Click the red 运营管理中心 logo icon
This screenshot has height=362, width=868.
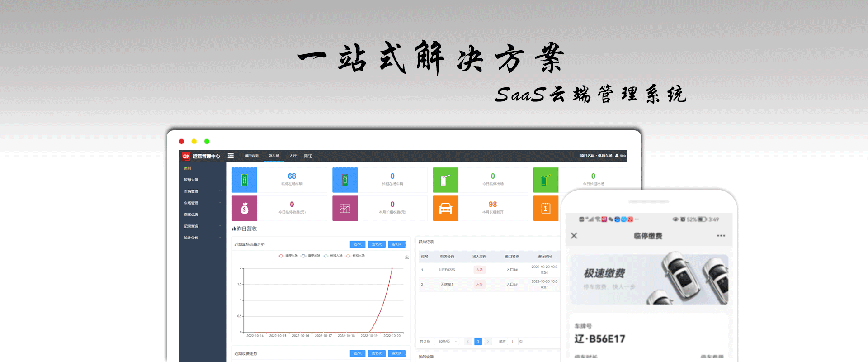[x=186, y=156]
